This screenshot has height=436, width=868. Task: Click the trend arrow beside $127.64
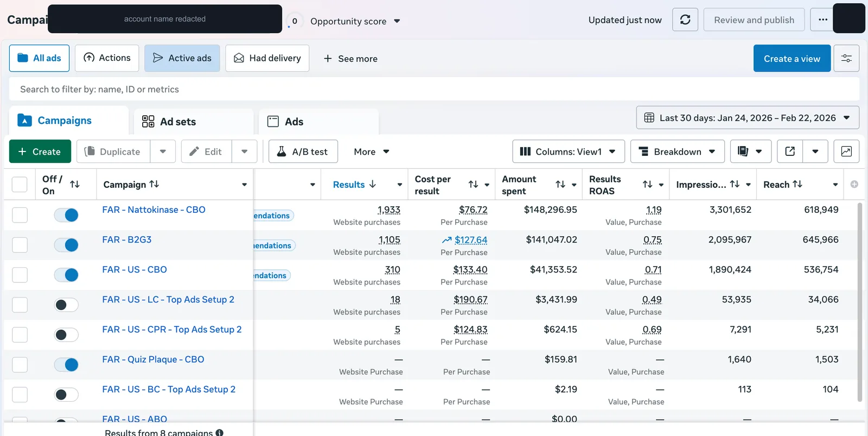click(x=446, y=240)
